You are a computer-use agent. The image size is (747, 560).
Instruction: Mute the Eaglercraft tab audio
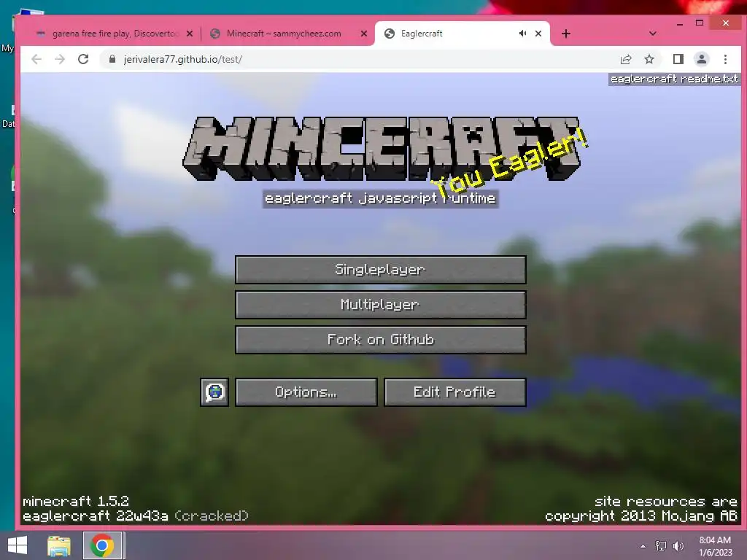(522, 34)
